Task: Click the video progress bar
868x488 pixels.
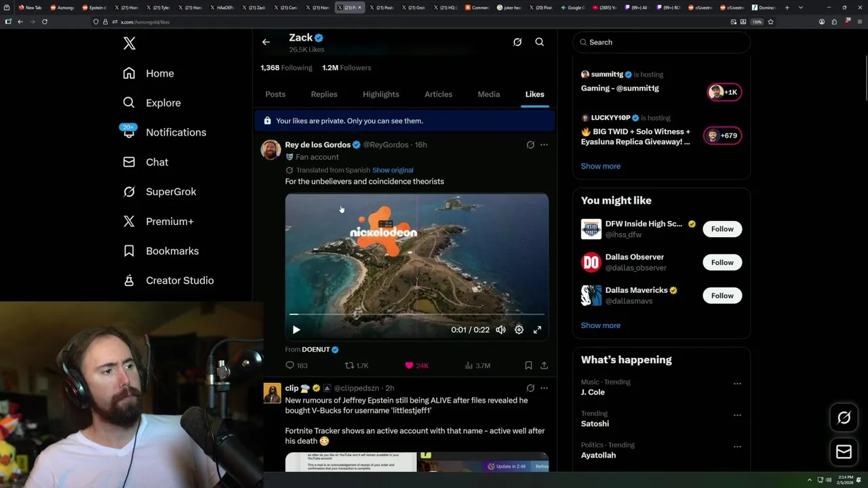Action: 417,314
